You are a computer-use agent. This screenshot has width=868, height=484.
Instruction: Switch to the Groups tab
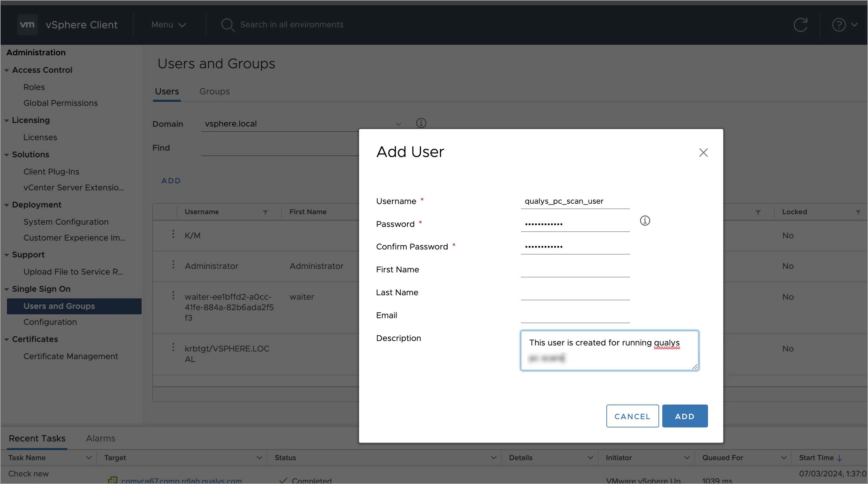click(214, 92)
